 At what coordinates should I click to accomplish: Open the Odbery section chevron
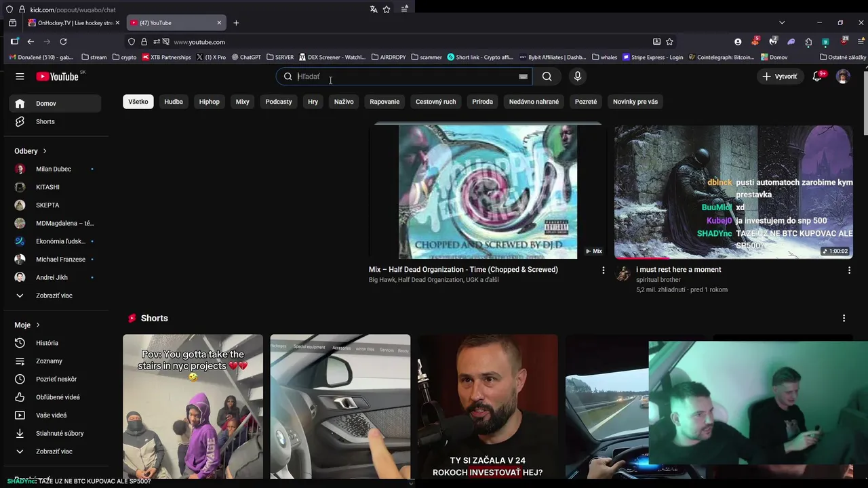point(45,151)
